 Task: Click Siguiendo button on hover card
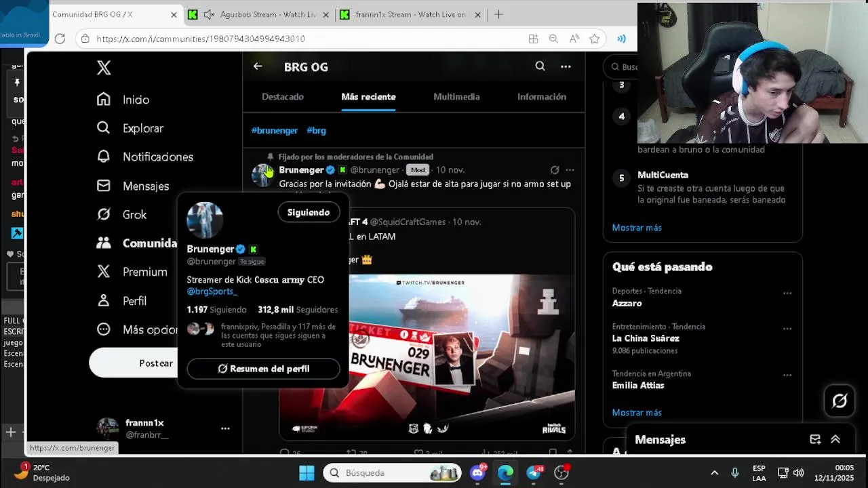point(309,212)
